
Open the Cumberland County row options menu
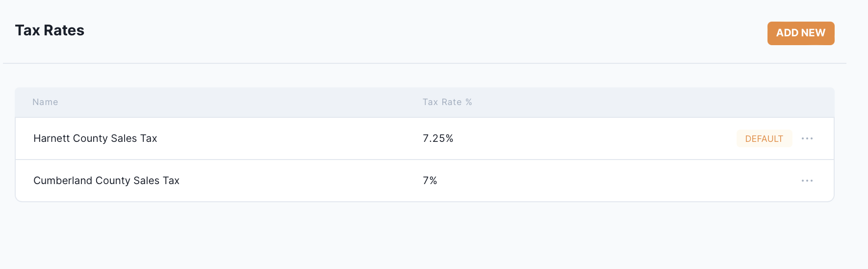[x=807, y=181]
